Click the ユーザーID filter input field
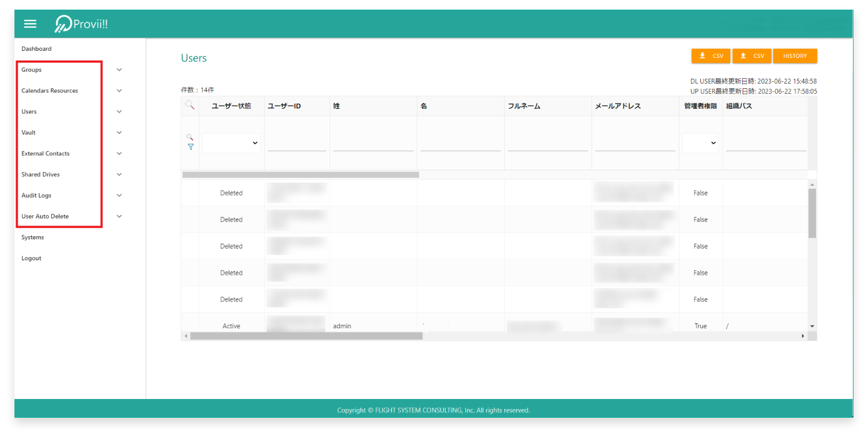The image size is (868, 437). [x=297, y=144]
